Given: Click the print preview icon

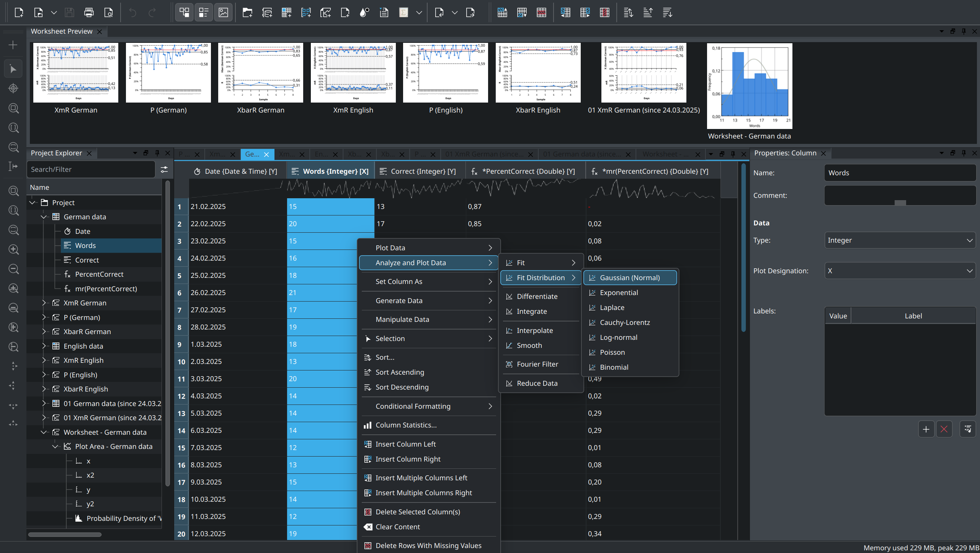Looking at the screenshot, I should (x=109, y=13).
